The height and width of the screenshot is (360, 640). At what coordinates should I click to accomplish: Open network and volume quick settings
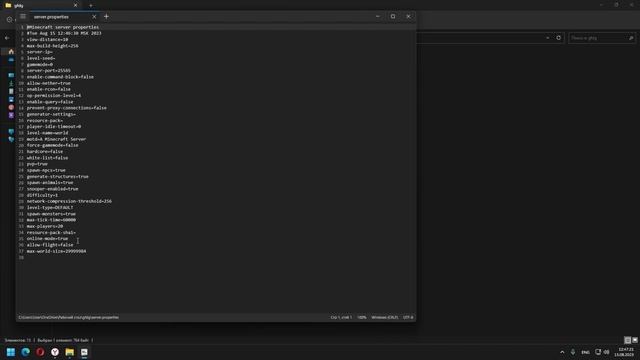[602, 352]
